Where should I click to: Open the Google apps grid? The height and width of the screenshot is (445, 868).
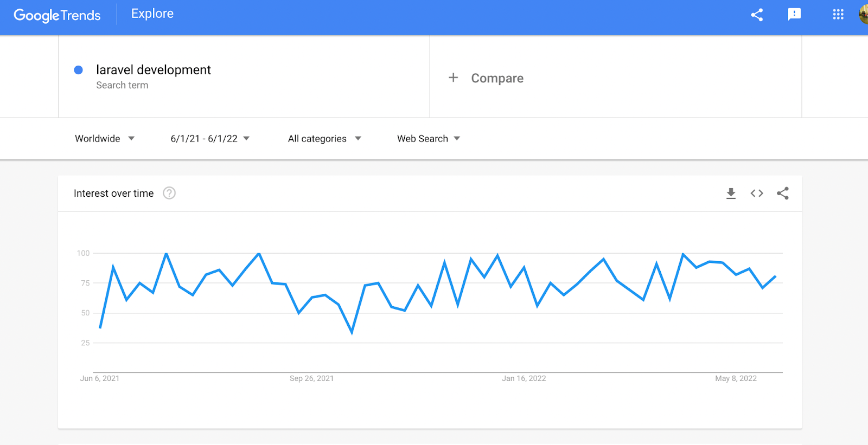click(x=838, y=15)
